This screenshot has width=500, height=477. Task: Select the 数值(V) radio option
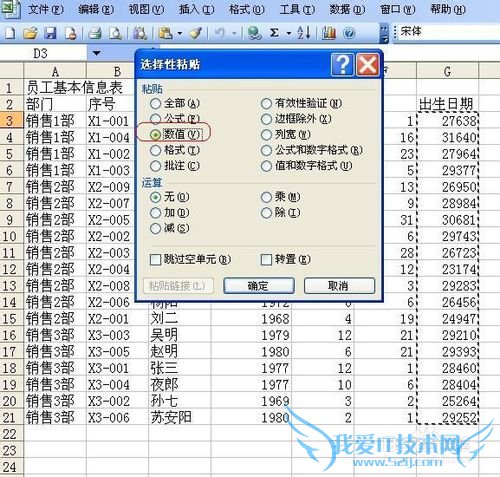point(175,134)
